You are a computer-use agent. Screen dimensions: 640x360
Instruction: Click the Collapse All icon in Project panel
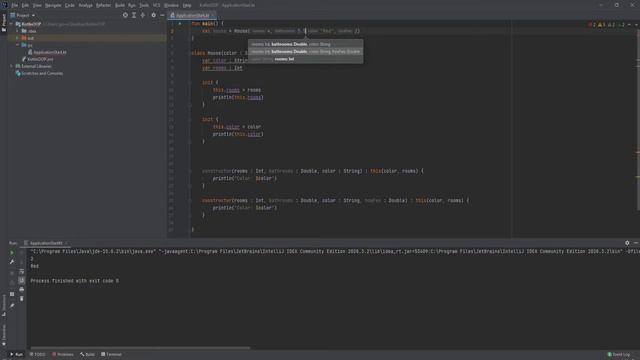[143, 15]
